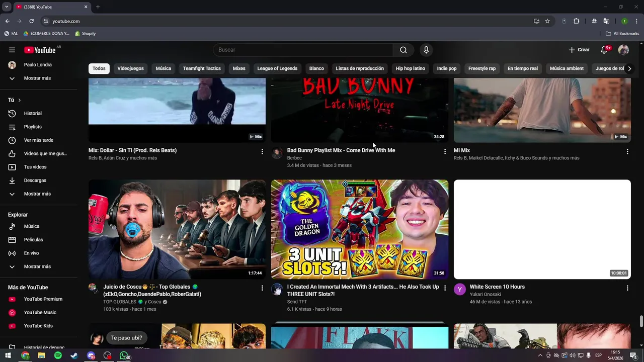Open Ver más tarde list

[38, 140]
